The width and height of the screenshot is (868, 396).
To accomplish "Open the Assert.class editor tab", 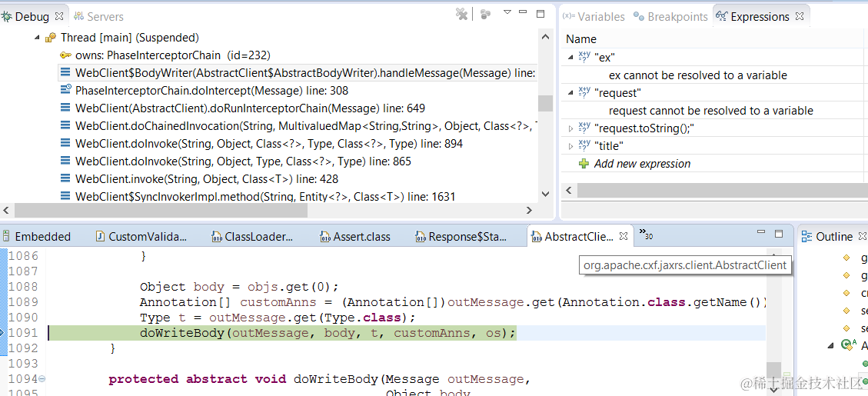I will click(x=355, y=237).
